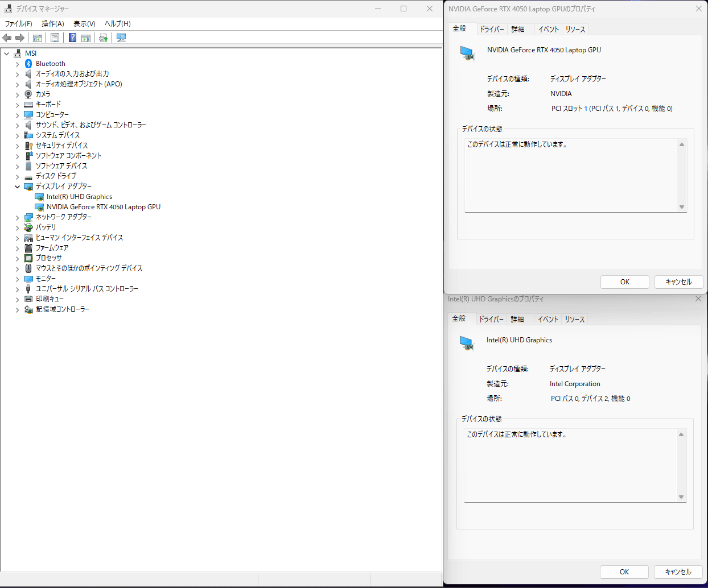Click the セキュリティ デバイス icon
The height and width of the screenshot is (588, 708).
[28, 146]
